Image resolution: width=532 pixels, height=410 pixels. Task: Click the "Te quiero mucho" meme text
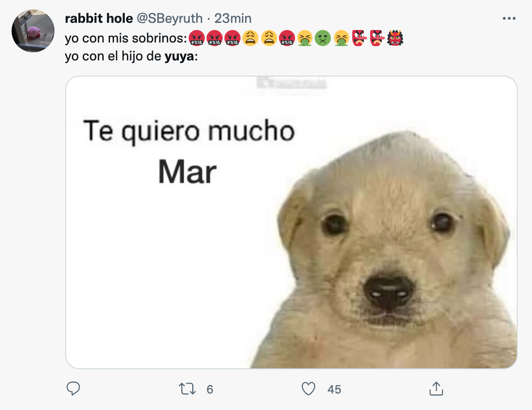coord(189,132)
